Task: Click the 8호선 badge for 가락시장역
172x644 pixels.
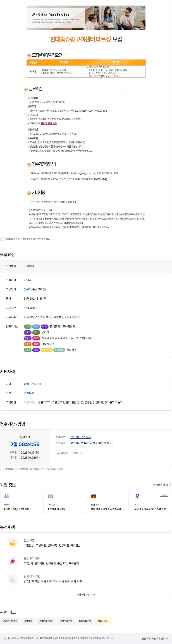Action: [x=36, y=344]
